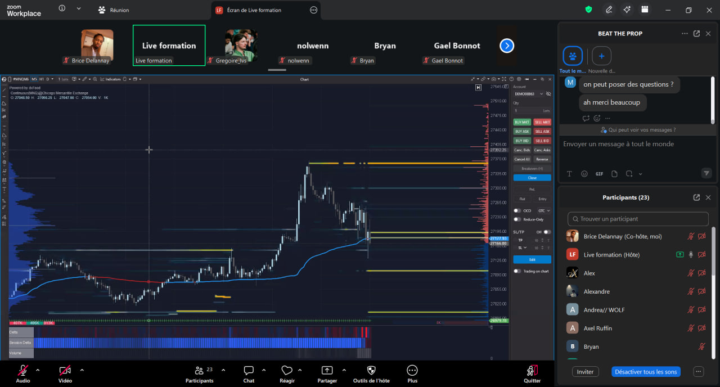
Task: Select Axel Ruffin in participant list
Action: click(637, 328)
